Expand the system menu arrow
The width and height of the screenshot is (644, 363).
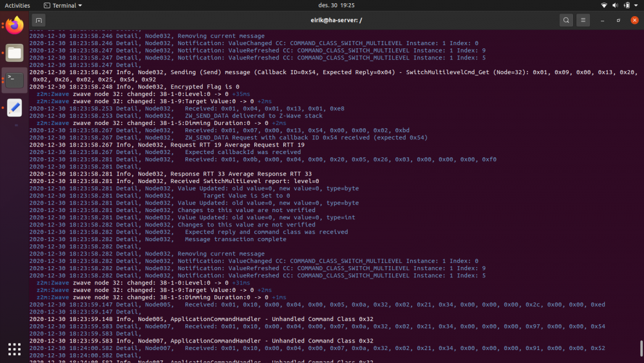[x=636, y=5]
